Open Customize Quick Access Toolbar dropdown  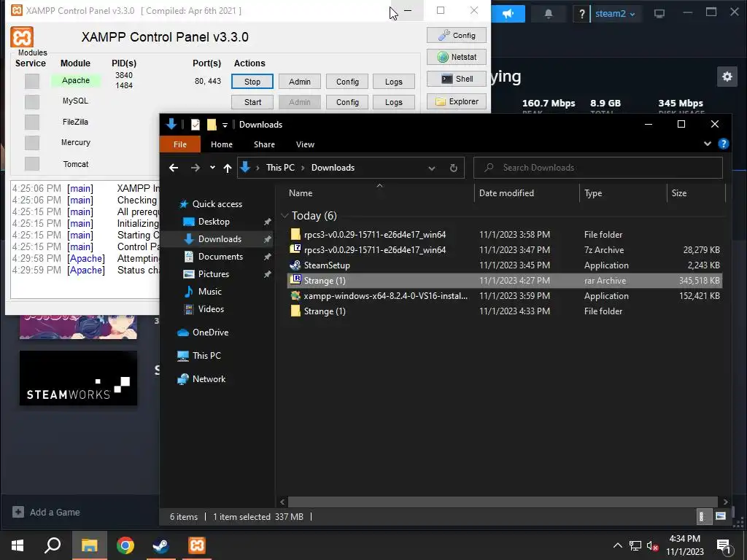pos(225,125)
